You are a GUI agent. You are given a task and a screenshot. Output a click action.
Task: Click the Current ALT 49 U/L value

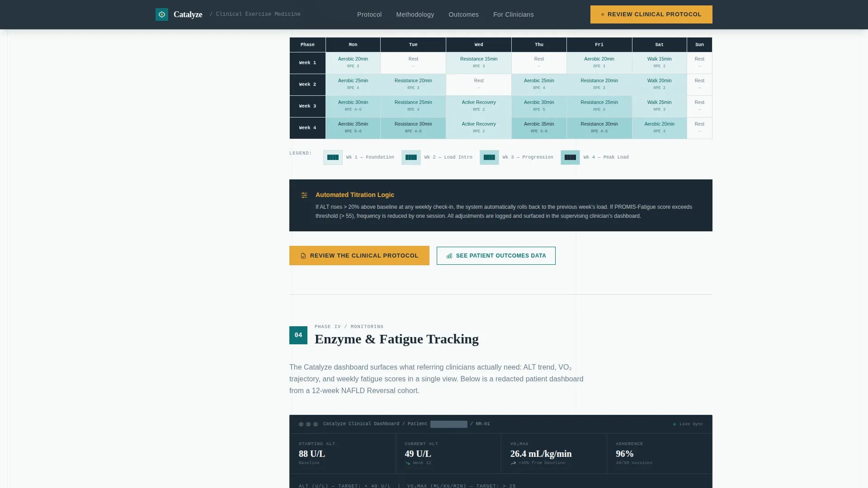coord(418,454)
